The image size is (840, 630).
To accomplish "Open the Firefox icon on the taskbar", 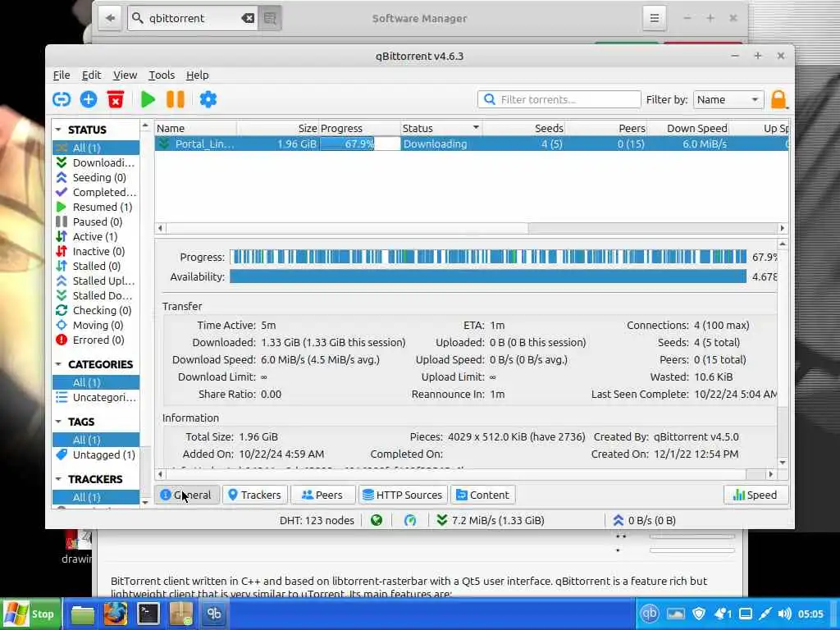I will pyautogui.click(x=115, y=614).
